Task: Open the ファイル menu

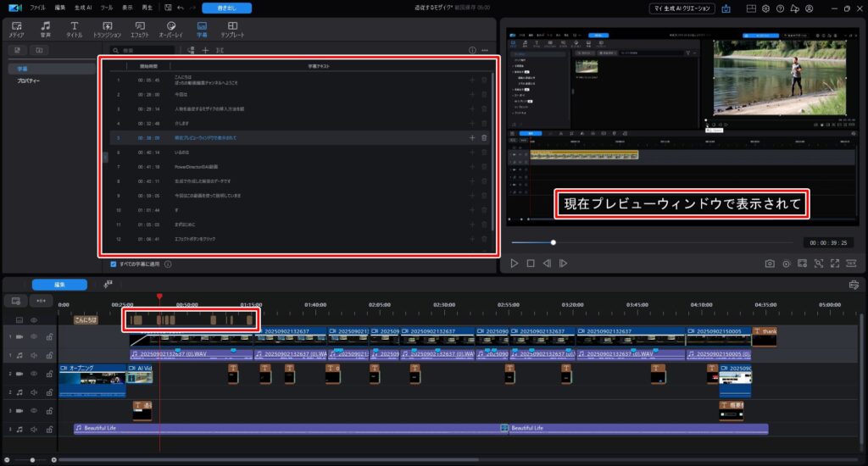Action: (x=37, y=8)
